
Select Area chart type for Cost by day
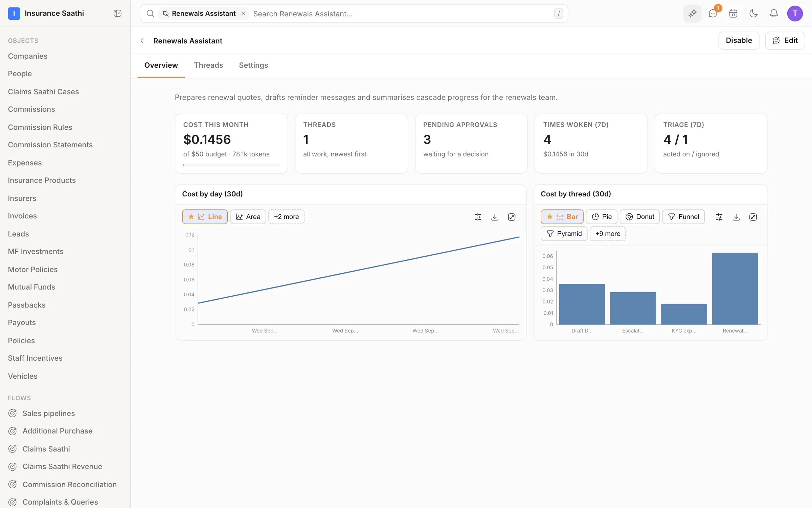248,217
